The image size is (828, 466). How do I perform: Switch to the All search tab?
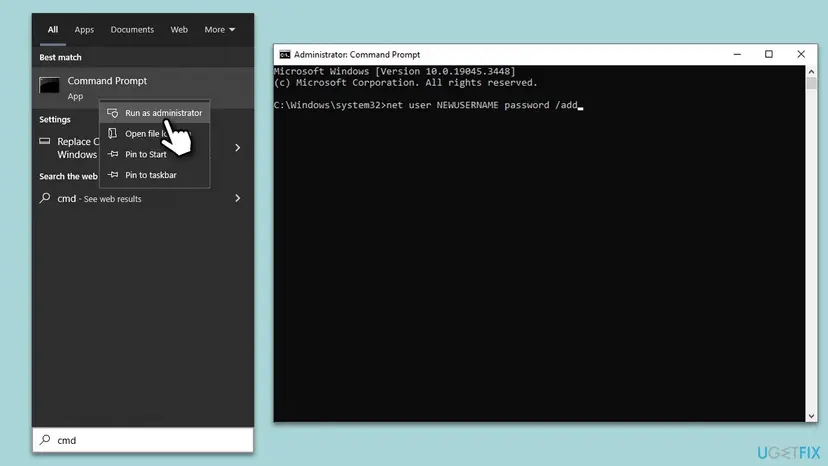point(53,30)
